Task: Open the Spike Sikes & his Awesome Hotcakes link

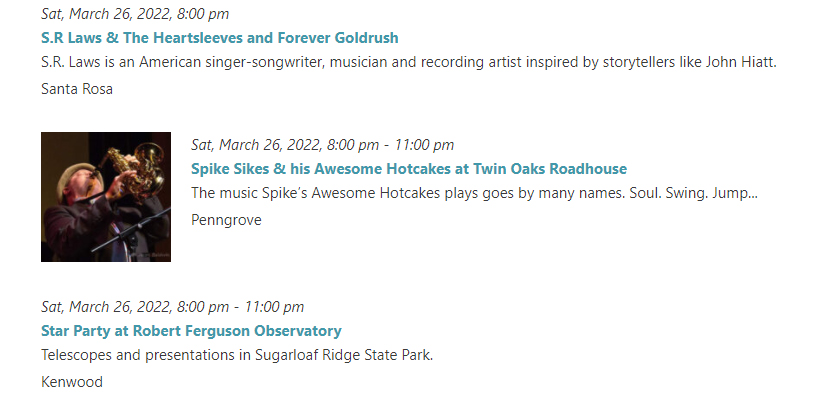Action: coord(409,169)
